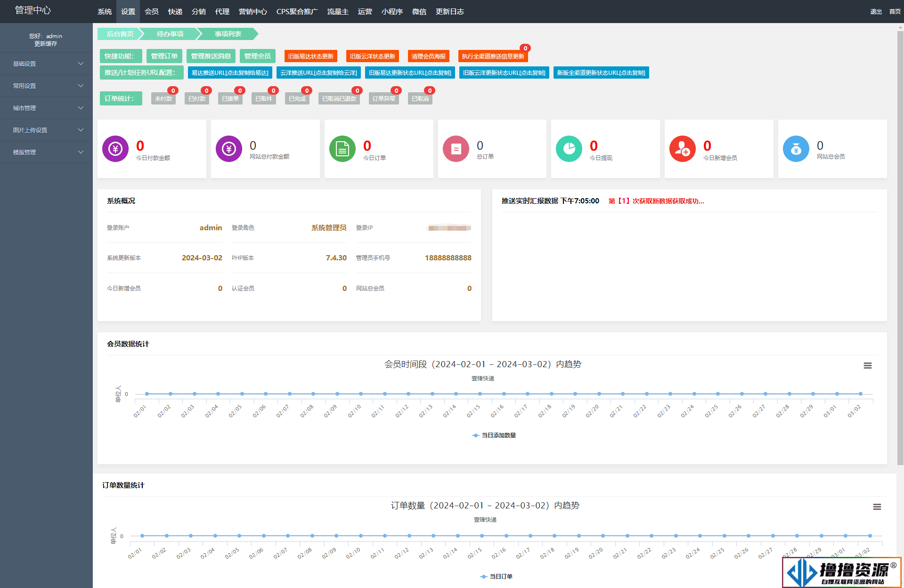Copy the 易达推送URL button
Viewport: 904px width, 588px height.
(230, 72)
